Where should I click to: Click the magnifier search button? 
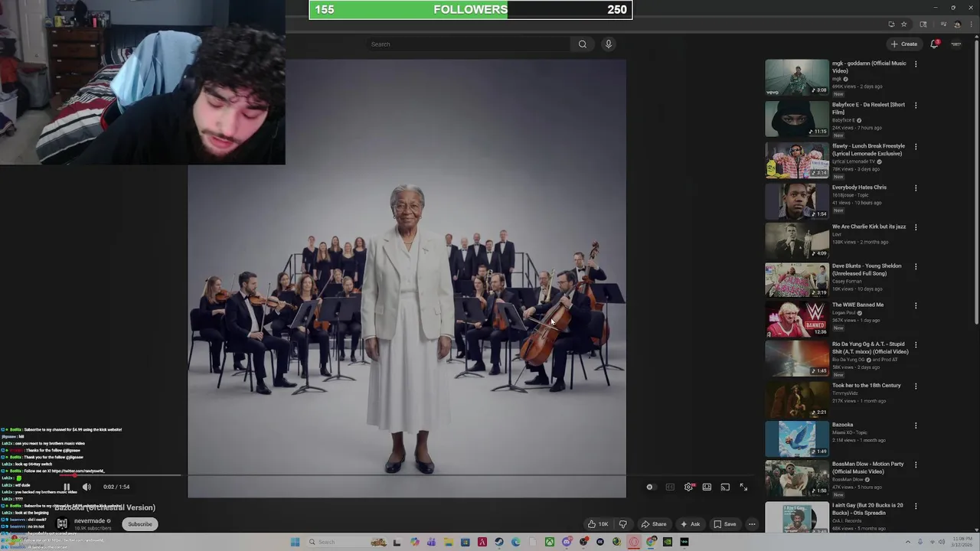tap(583, 44)
